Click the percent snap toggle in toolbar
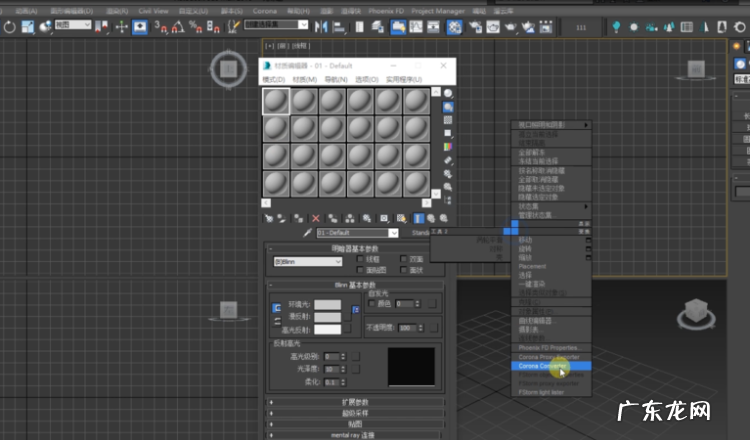750x440 pixels. 195,27
